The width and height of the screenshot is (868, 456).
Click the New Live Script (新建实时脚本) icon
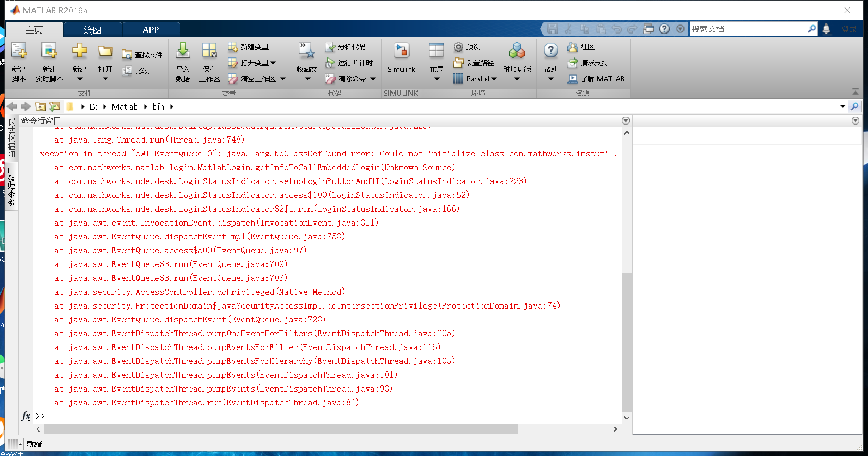[49, 52]
